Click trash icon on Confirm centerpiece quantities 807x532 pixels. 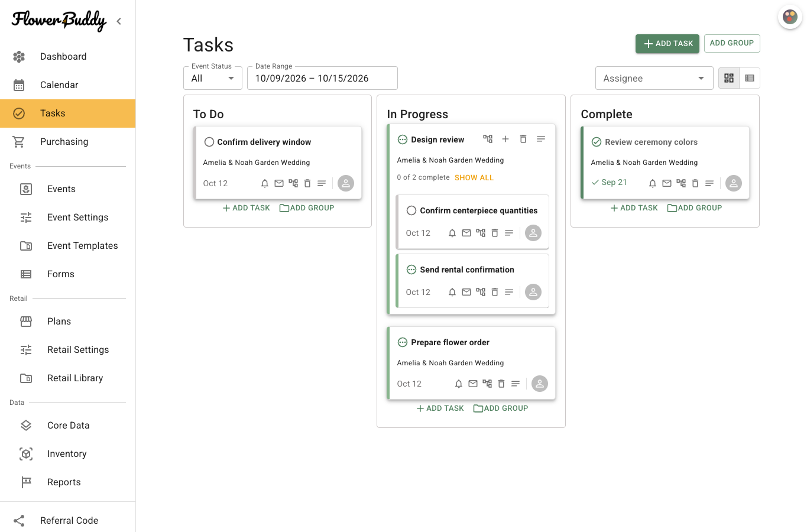pos(495,233)
